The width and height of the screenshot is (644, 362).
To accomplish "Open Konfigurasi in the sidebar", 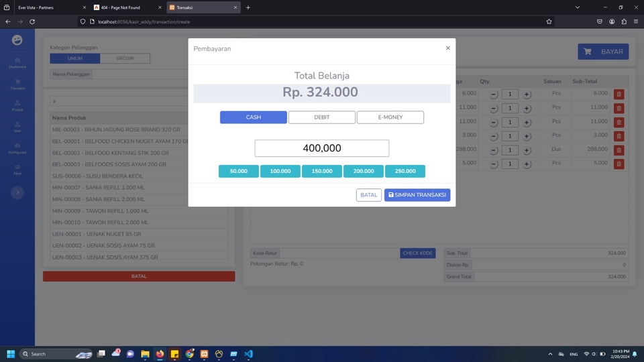I will point(17,148).
